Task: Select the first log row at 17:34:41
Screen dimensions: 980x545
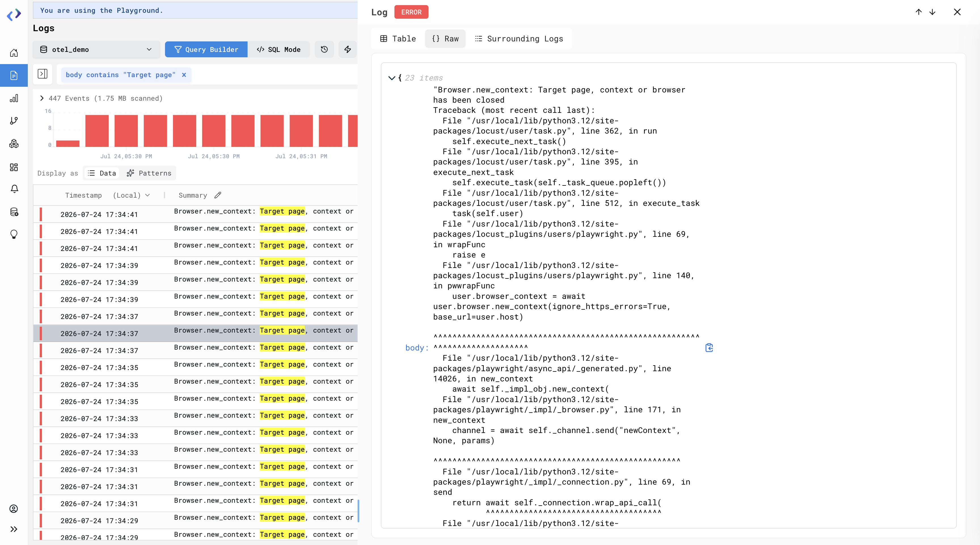Action: 195,214
